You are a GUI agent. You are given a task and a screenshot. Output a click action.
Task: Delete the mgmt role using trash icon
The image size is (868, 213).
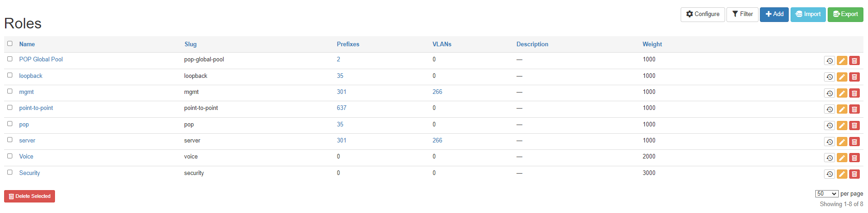coord(854,93)
